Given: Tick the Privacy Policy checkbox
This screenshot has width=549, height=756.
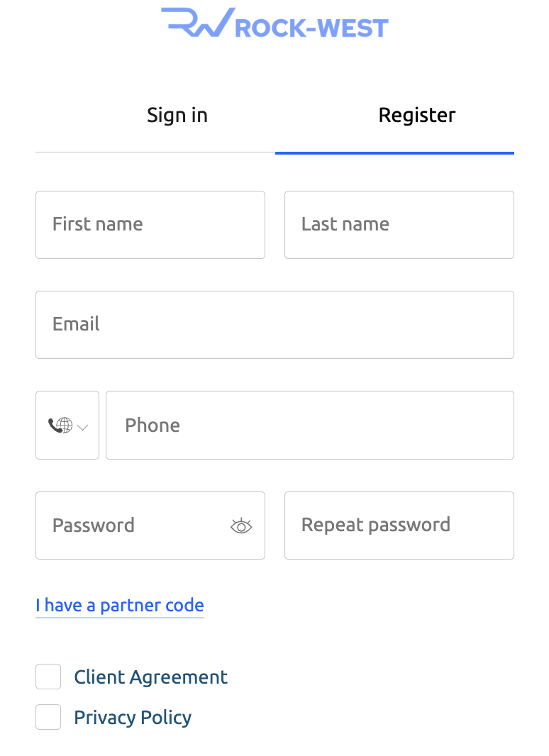Looking at the screenshot, I should tap(48, 717).
